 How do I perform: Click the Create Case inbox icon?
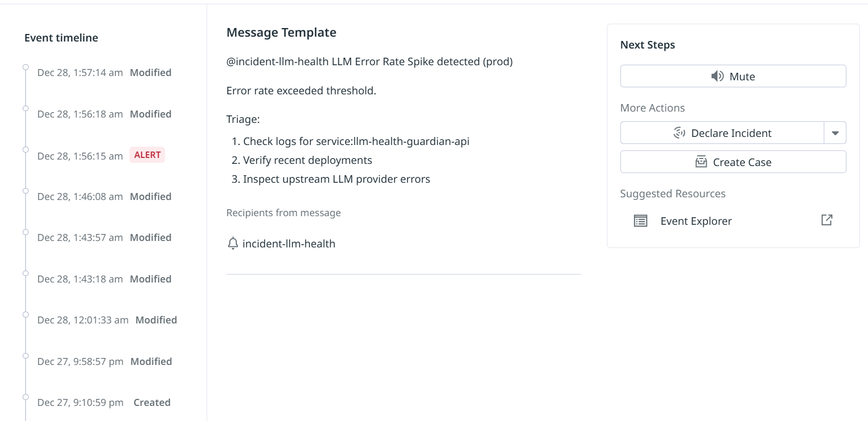(x=701, y=162)
